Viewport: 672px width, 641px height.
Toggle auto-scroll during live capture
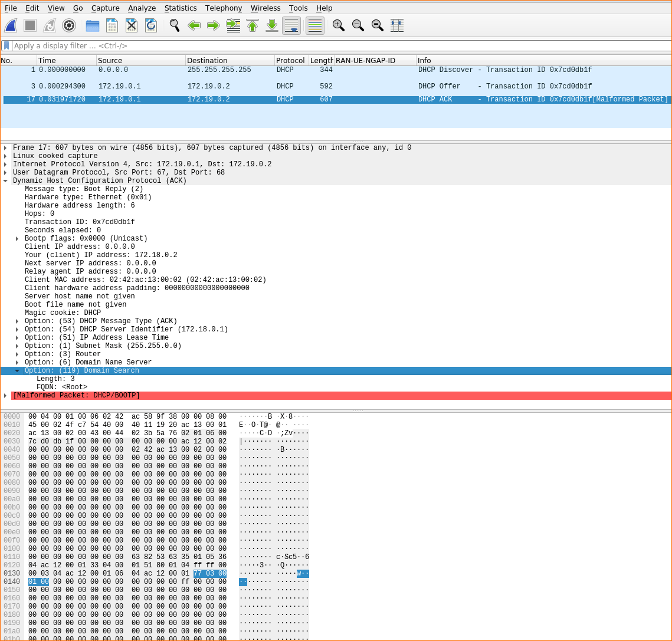291,25
